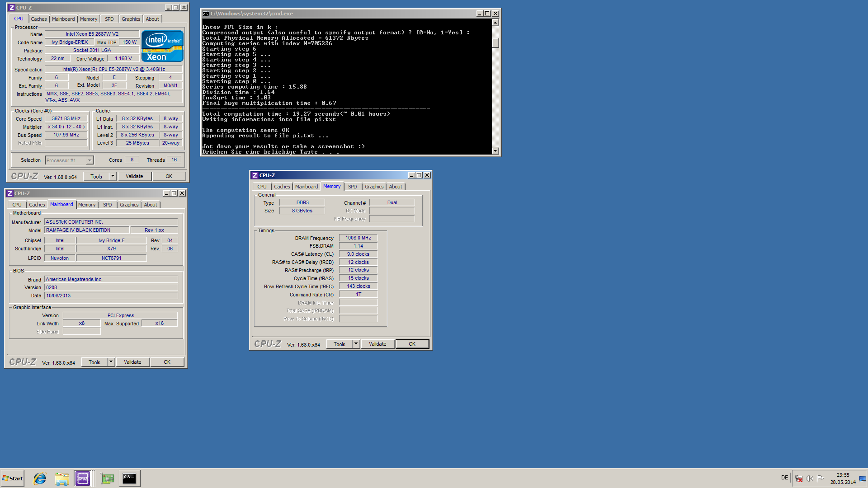The image size is (868, 488).
Task: Switch to Caches tab in the top CPU-Z window
Action: [x=38, y=19]
